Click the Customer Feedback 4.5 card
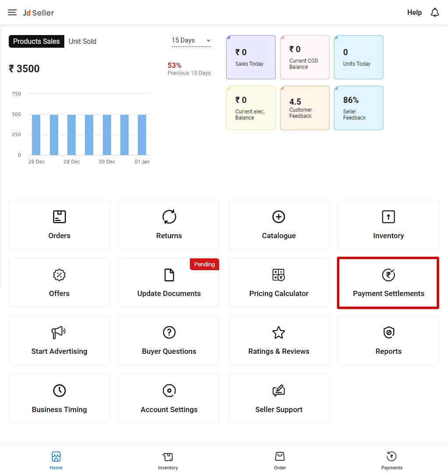The width and height of the screenshot is (448, 476). click(304, 108)
